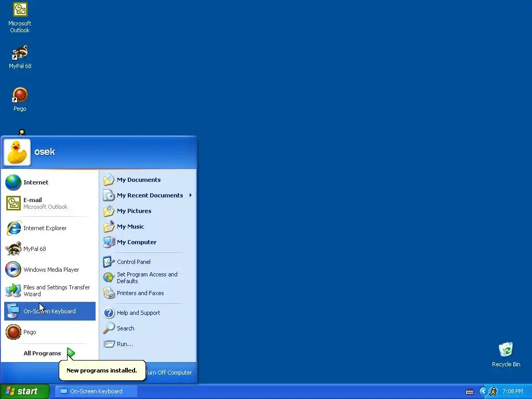The height and width of the screenshot is (399, 532).
Task: Click the globe icon next to Internet
Action: pos(13,182)
